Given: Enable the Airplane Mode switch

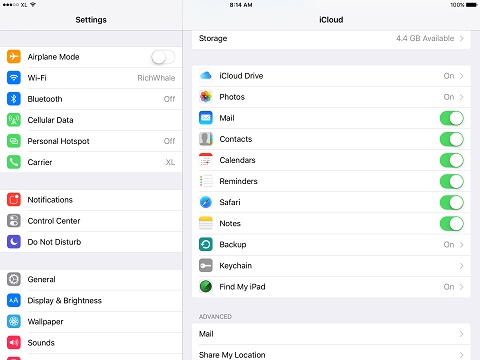Looking at the screenshot, I should (x=163, y=57).
